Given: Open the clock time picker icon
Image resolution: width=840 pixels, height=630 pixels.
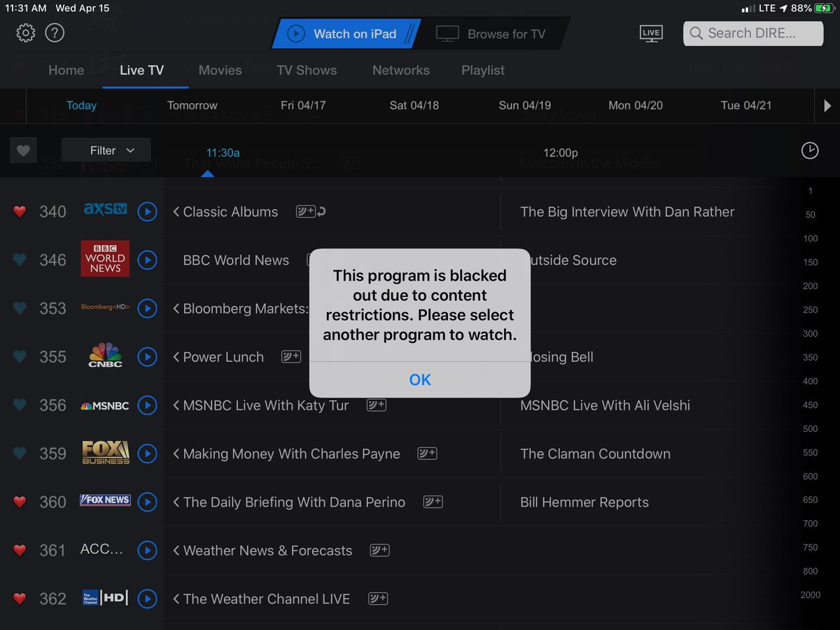Looking at the screenshot, I should click(810, 150).
